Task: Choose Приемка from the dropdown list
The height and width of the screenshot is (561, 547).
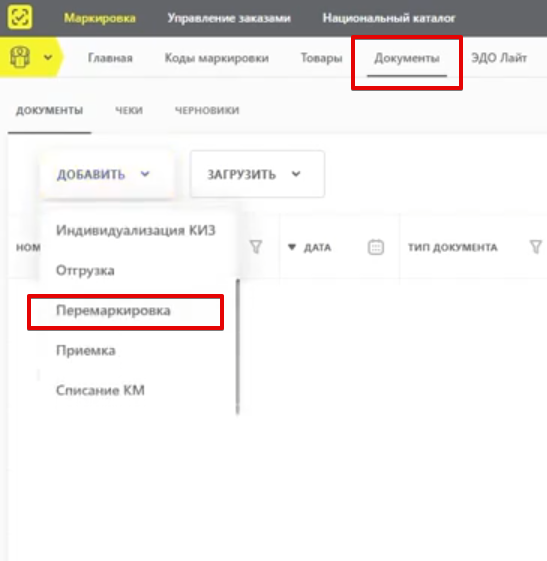Action: (86, 351)
